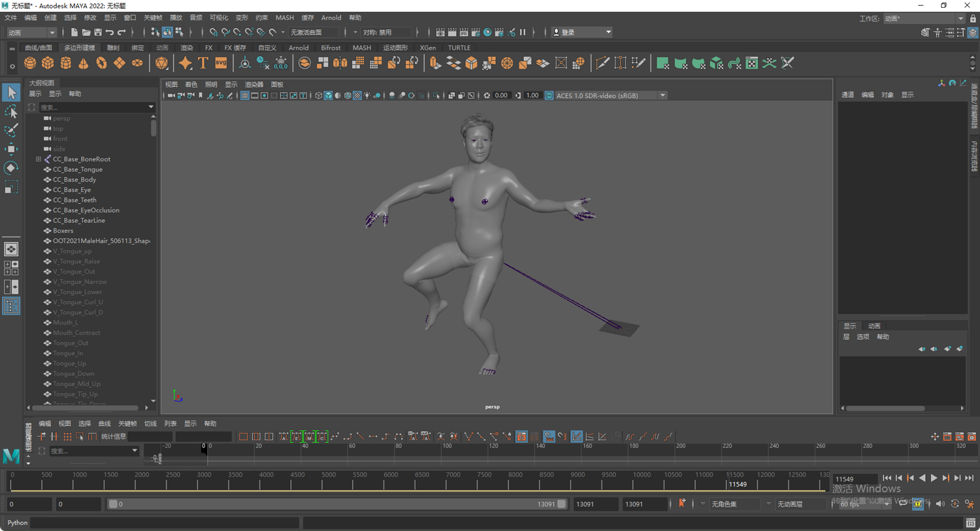Click the polygon type text T icon

203,63
